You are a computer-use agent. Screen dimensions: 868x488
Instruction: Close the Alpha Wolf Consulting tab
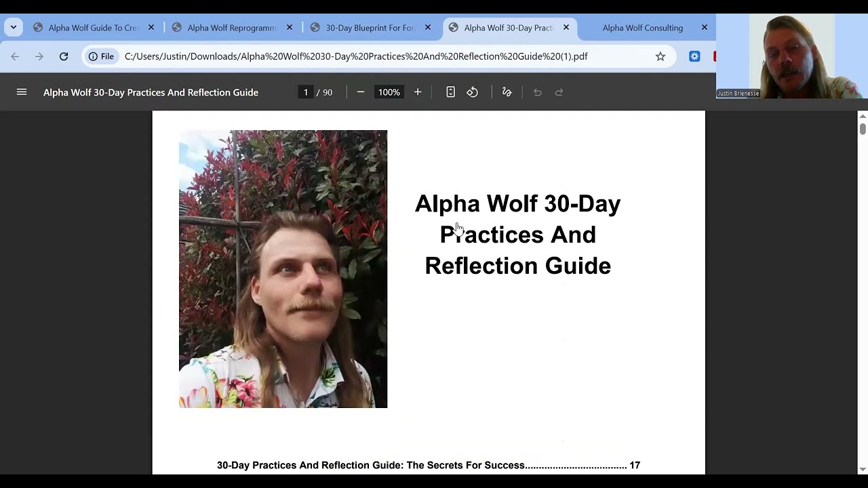(705, 28)
